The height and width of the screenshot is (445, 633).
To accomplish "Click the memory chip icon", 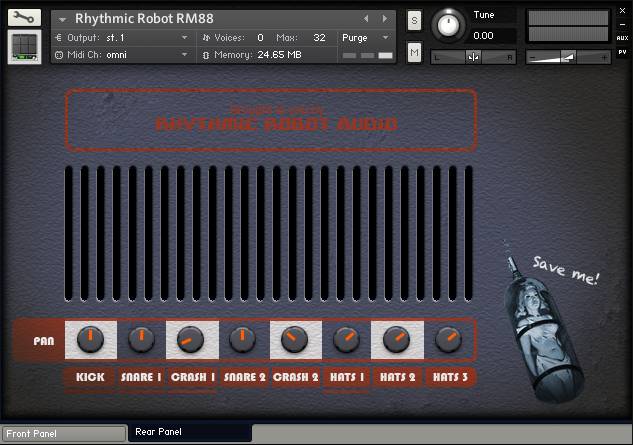I will [206, 55].
